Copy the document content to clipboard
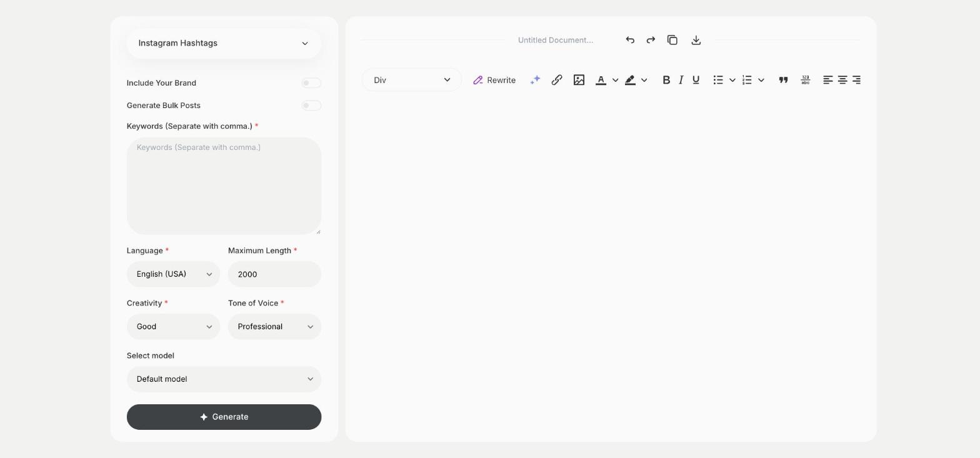Viewport: 980px width, 458px height. click(672, 40)
